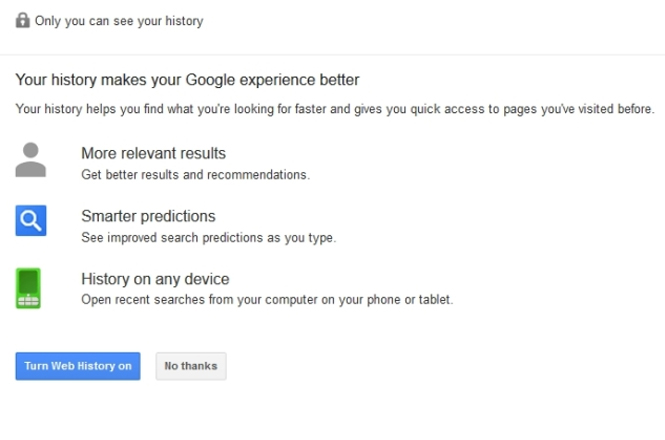Click the keypad on the green phone icon
Viewport: 665px width, 440px height.
[28, 301]
